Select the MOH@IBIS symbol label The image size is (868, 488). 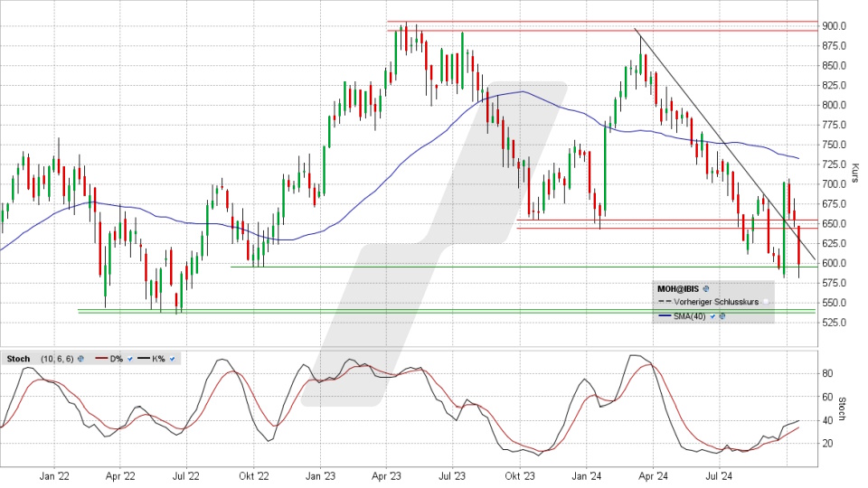coord(678,288)
